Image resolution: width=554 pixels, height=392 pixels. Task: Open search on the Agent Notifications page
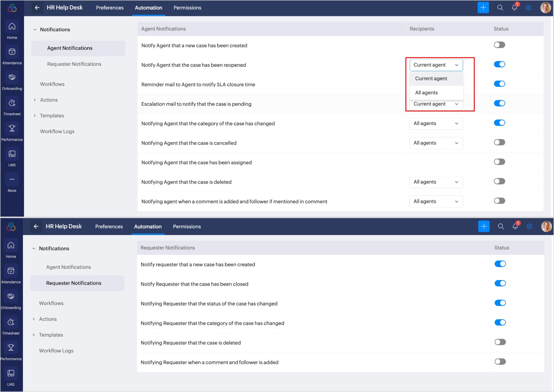500,8
